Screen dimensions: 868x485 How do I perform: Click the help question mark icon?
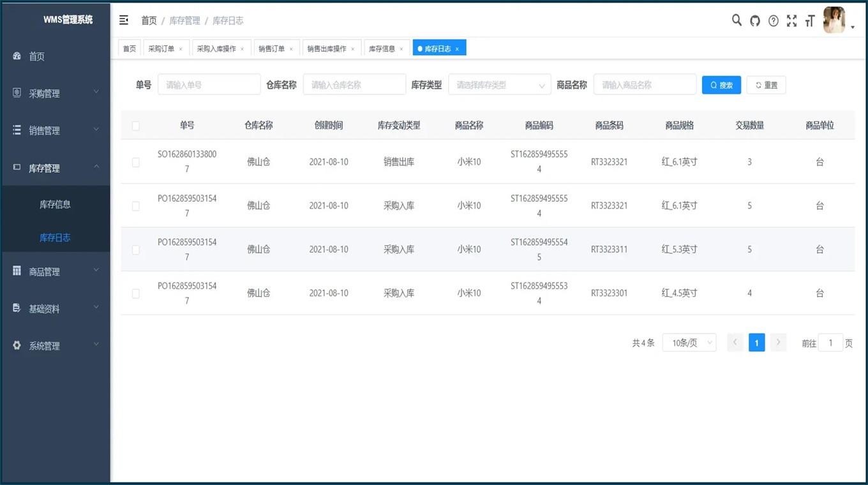pos(774,21)
